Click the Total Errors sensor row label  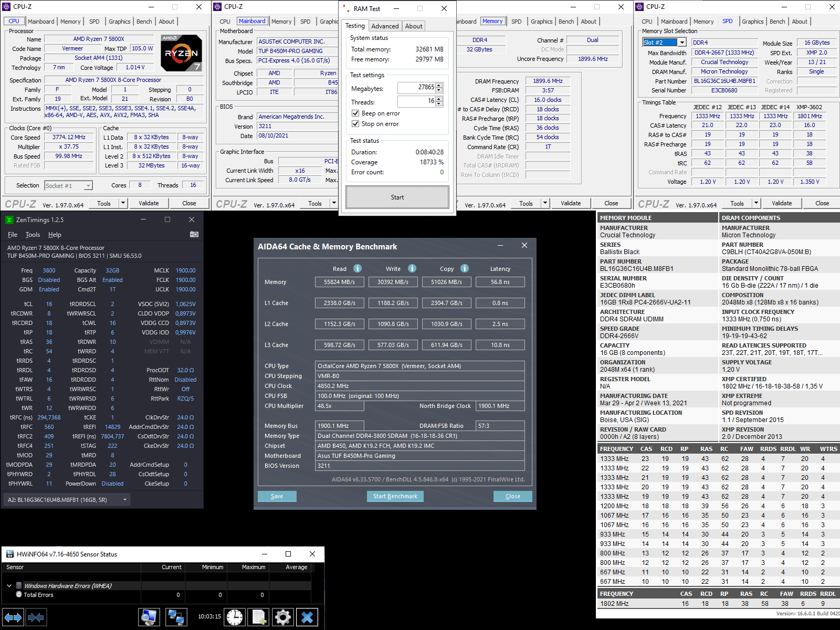pos(38,595)
